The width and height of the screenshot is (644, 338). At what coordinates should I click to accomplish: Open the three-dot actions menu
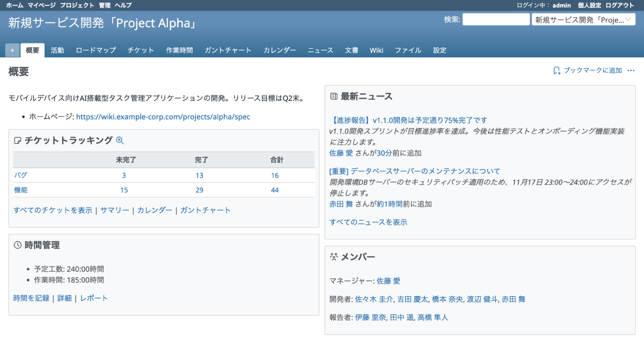(x=631, y=71)
